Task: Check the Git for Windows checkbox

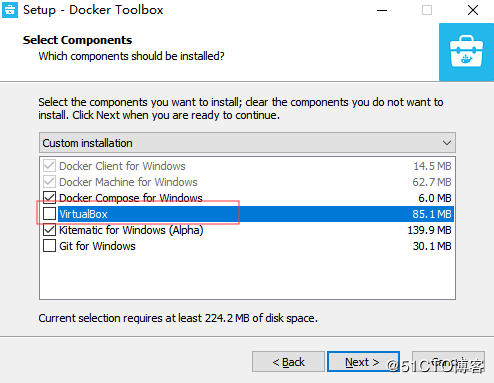Action: pyautogui.click(x=49, y=246)
